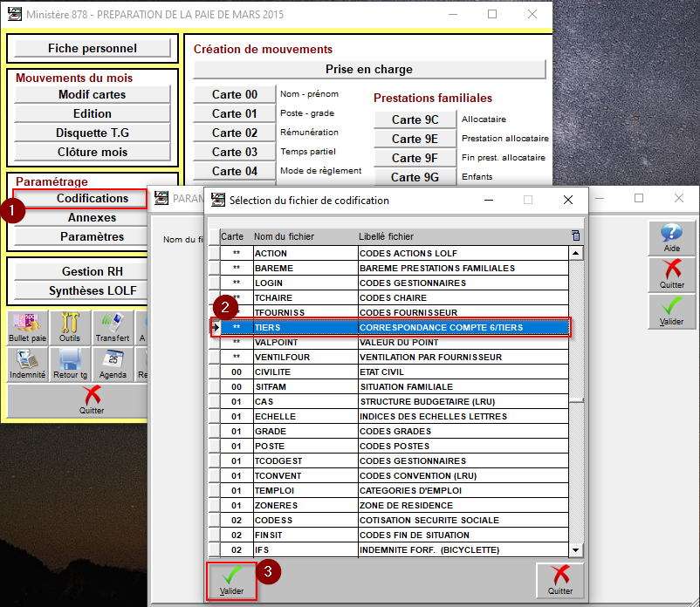The image size is (700, 607).
Task: Open the Indemnité icon
Action: point(27,364)
